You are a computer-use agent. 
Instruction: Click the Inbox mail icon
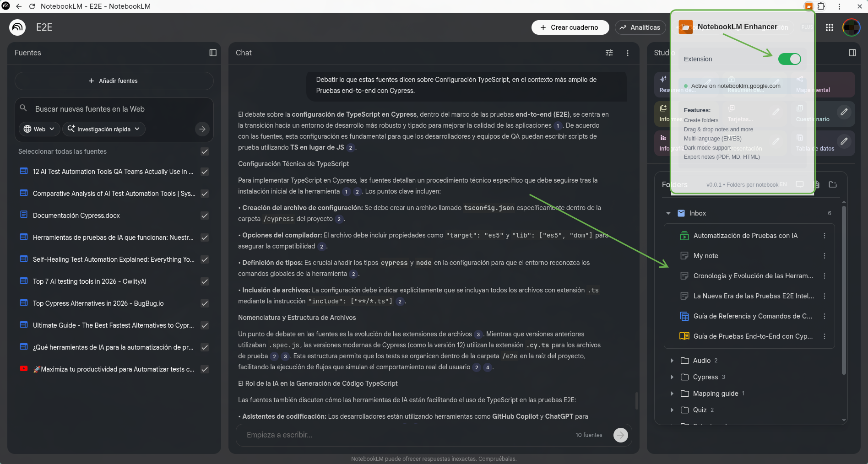[681, 213]
